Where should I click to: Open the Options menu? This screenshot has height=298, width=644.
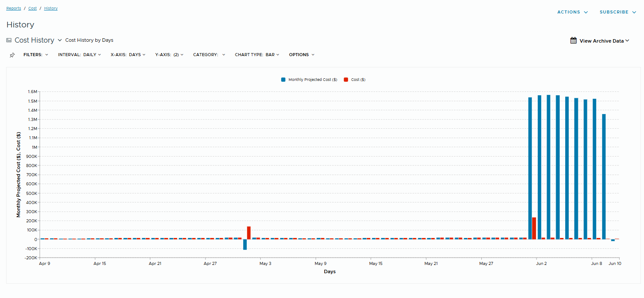tap(302, 55)
